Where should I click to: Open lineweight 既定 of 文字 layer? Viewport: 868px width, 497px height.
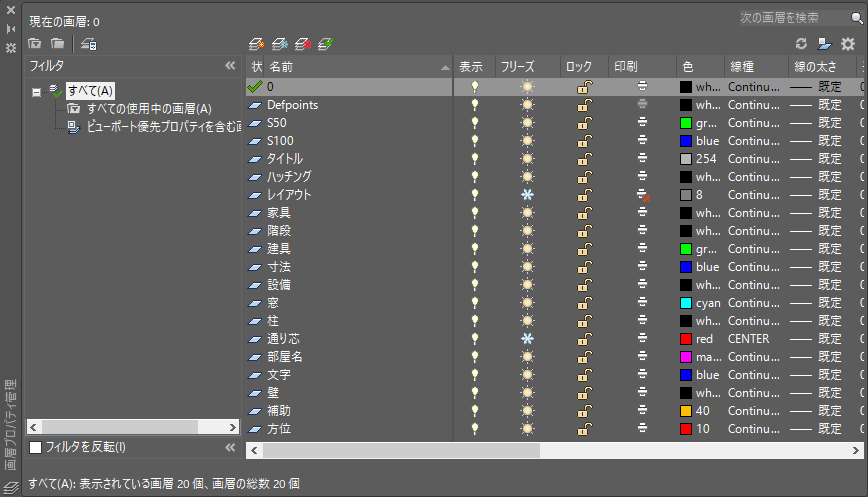[815, 375]
